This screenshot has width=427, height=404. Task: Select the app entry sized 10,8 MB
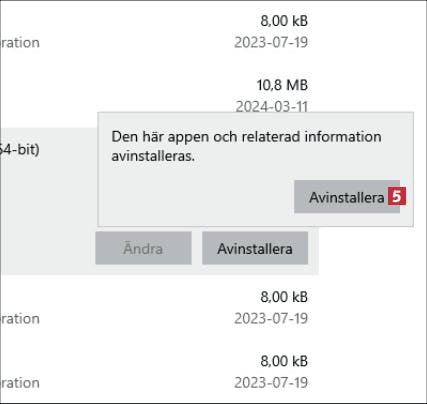[159, 96]
